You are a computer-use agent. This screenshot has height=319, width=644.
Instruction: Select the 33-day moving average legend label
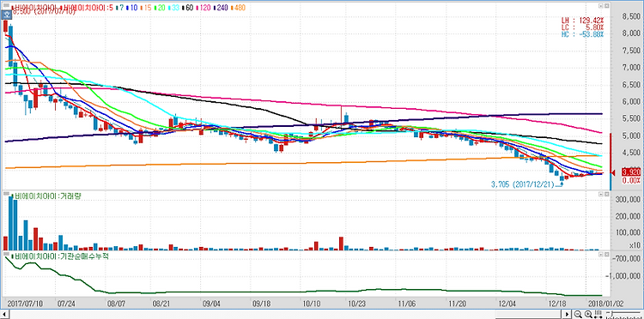click(174, 8)
